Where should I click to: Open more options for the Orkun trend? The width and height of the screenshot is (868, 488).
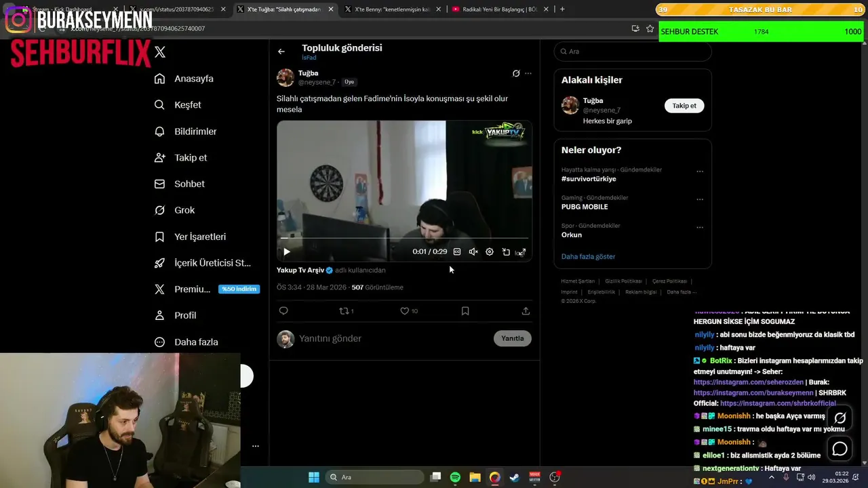700,227
